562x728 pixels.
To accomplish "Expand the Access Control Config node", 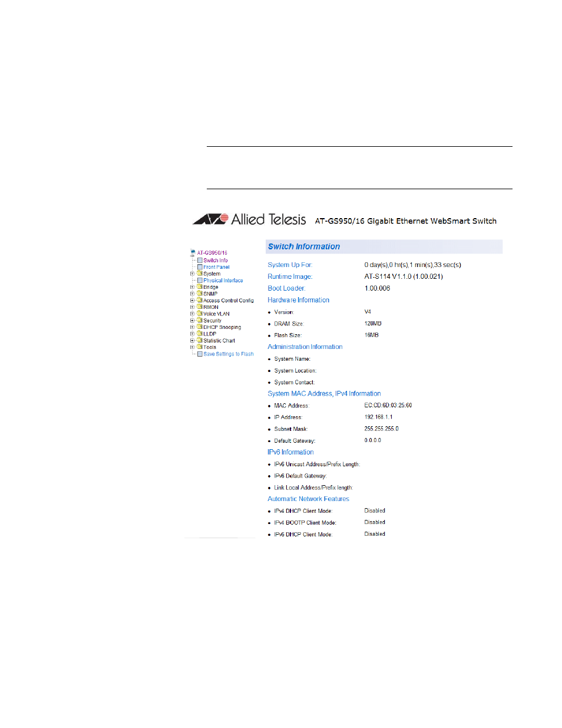I will pos(192,301).
